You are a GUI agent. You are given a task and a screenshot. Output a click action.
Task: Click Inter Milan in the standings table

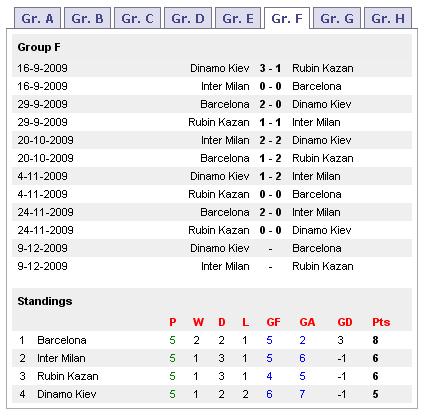coord(61,358)
